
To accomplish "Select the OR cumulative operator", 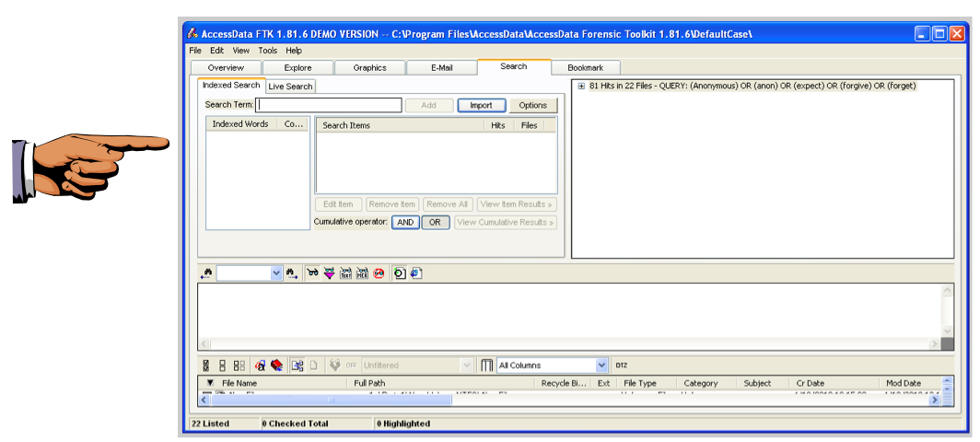I will click(x=436, y=223).
